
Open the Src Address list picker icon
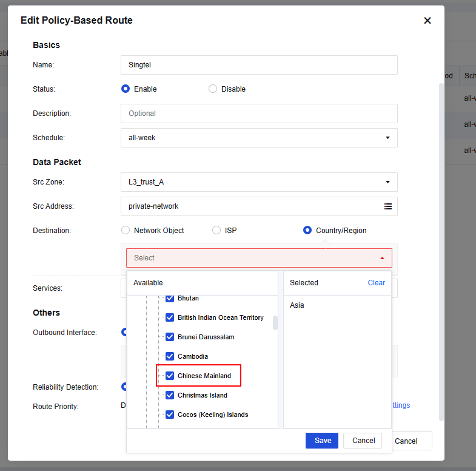(388, 206)
